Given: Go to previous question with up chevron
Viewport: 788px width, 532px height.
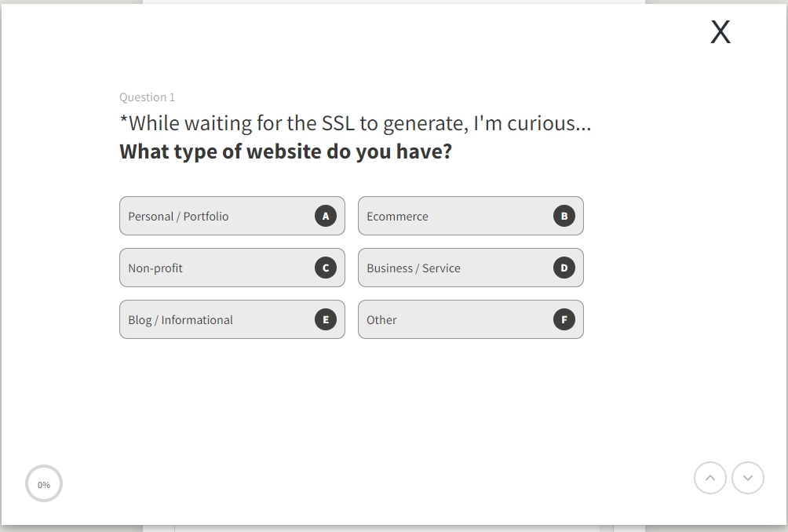Looking at the screenshot, I should pyautogui.click(x=710, y=478).
